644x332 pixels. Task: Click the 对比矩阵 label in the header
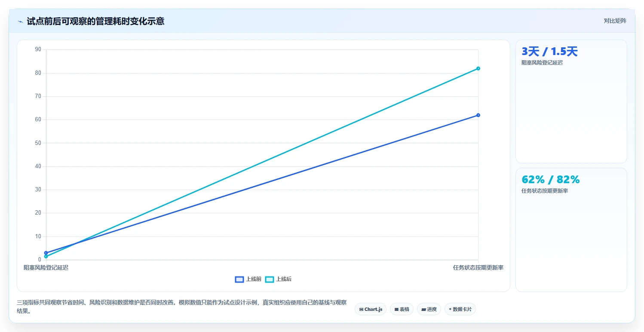pos(615,21)
